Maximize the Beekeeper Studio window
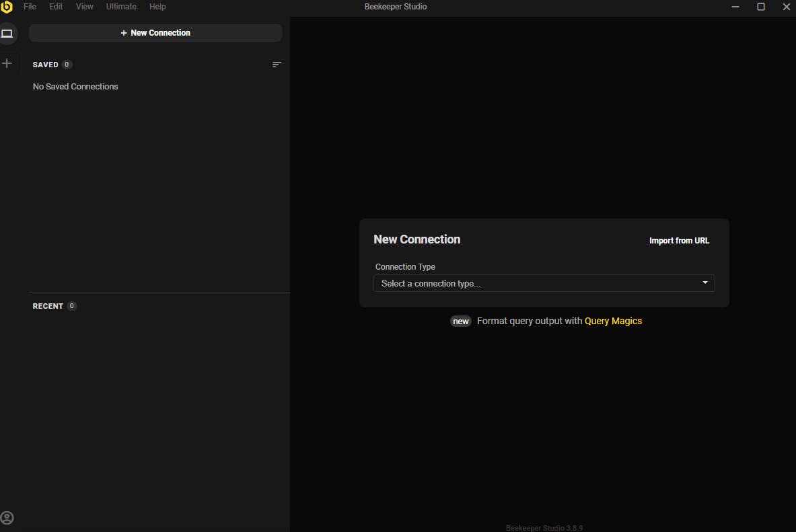Image resolution: width=796 pixels, height=532 pixels. coord(761,7)
